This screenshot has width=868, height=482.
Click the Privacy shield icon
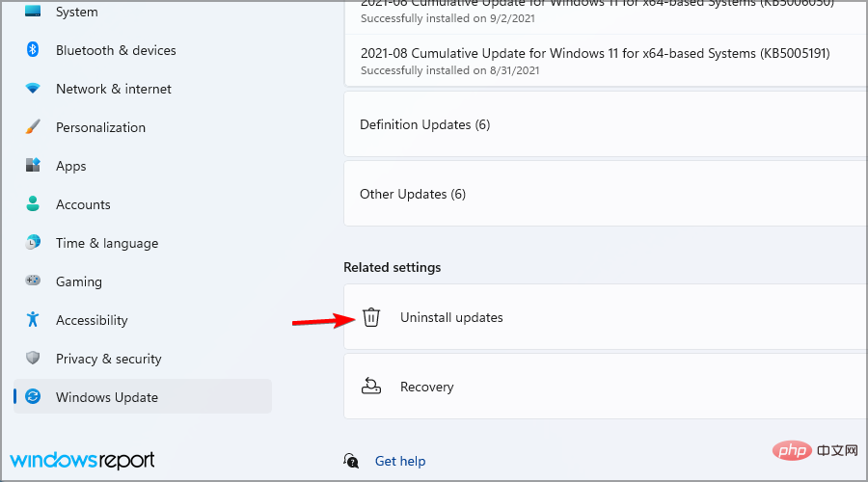click(33, 358)
